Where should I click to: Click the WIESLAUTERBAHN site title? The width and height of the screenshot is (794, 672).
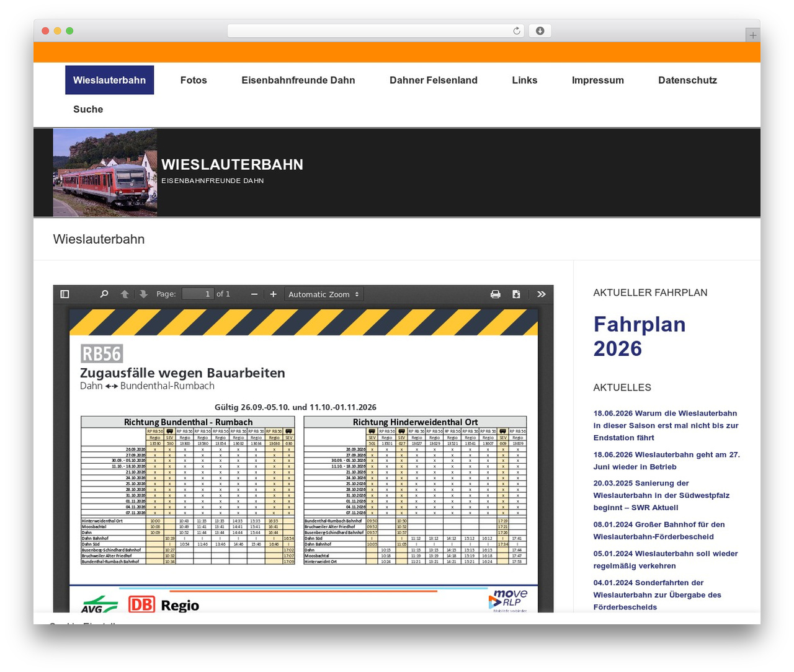233,164
